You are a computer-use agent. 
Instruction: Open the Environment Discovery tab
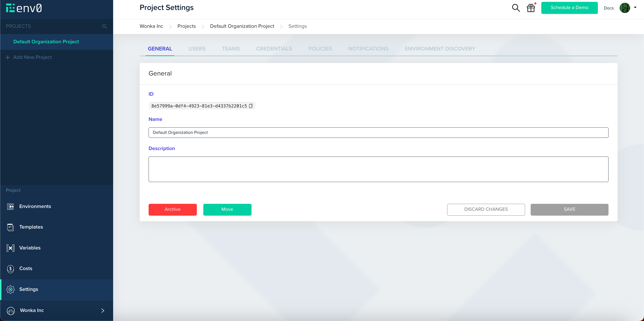pyautogui.click(x=440, y=49)
